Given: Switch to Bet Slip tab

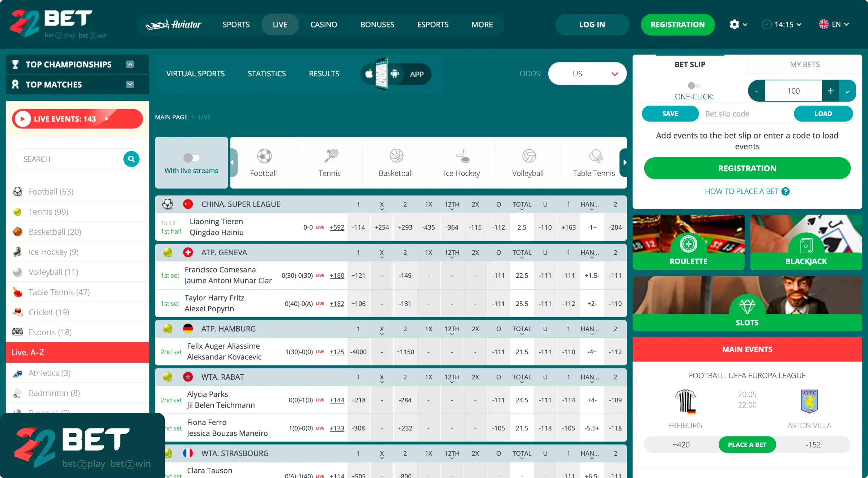Looking at the screenshot, I should click(x=690, y=64).
